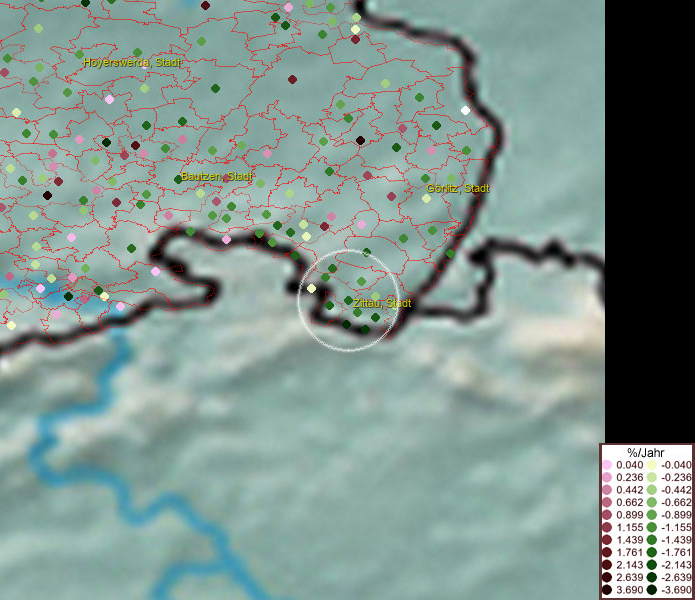Click the Zittau, Stadt map label

point(382,303)
